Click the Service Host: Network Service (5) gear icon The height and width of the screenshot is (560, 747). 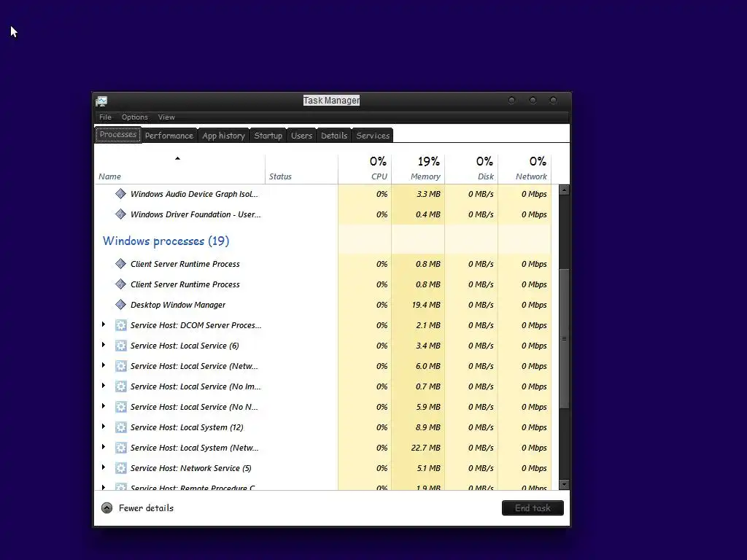point(120,469)
